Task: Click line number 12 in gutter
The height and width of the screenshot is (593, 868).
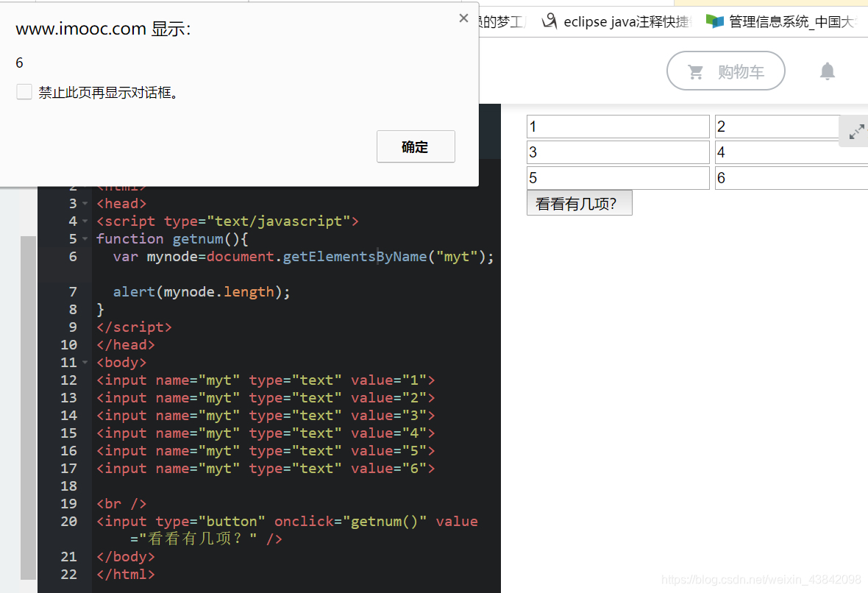Action: (x=68, y=380)
